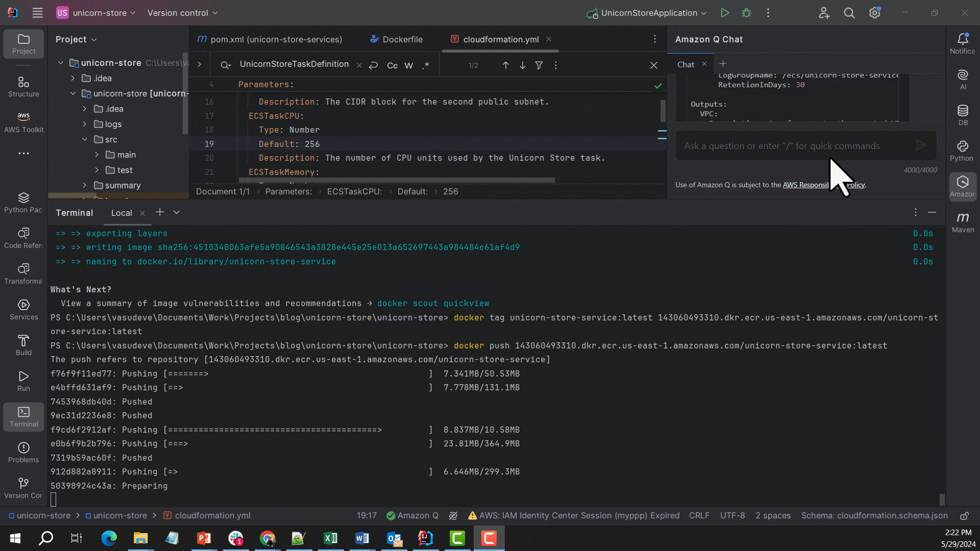Open the Maven tool window

963,220
